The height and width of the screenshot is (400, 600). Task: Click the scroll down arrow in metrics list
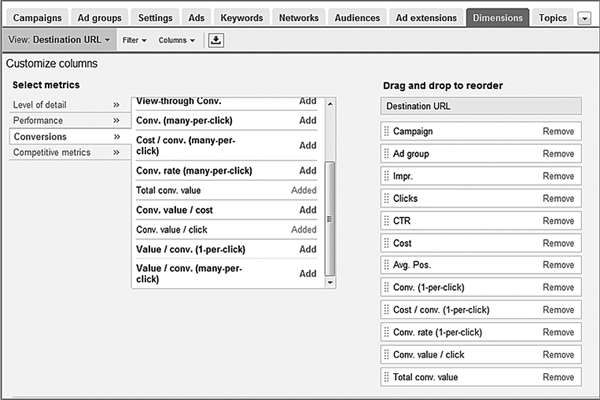[330, 282]
